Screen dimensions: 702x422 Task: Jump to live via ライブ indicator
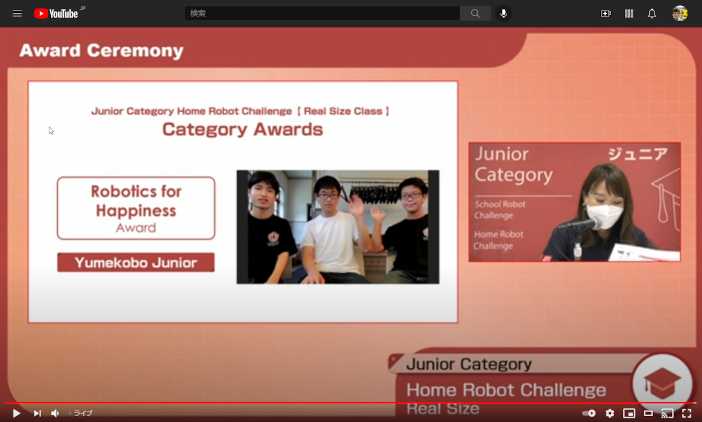point(81,413)
